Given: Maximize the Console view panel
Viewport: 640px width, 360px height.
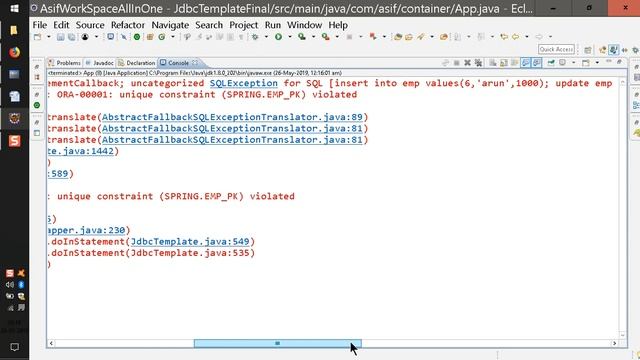Looking at the screenshot, I should 619,62.
